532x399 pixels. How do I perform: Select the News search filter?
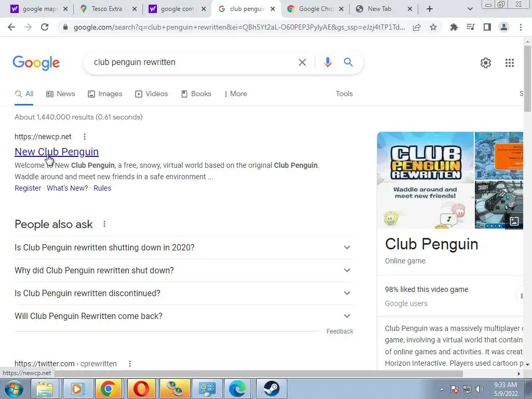61,94
